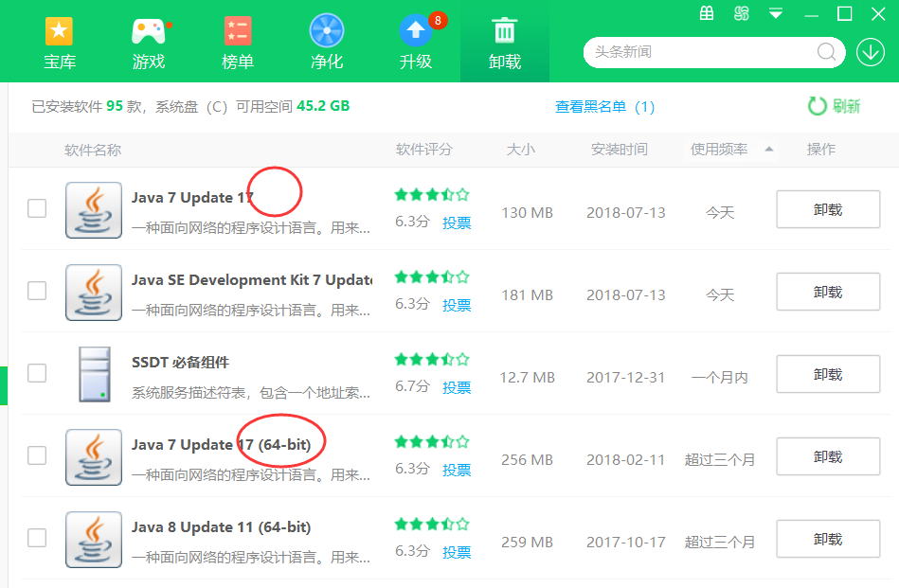This screenshot has width=899, height=588.
Task: Click the gift box icon in title bar
Action: [x=707, y=13]
